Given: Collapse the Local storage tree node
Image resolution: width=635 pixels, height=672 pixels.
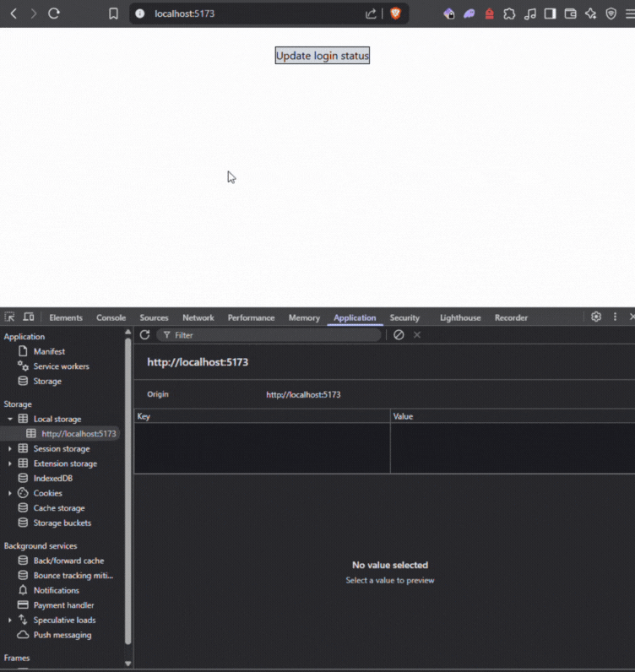Looking at the screenshot, I should pyautogui.click(x=10, y=419).
